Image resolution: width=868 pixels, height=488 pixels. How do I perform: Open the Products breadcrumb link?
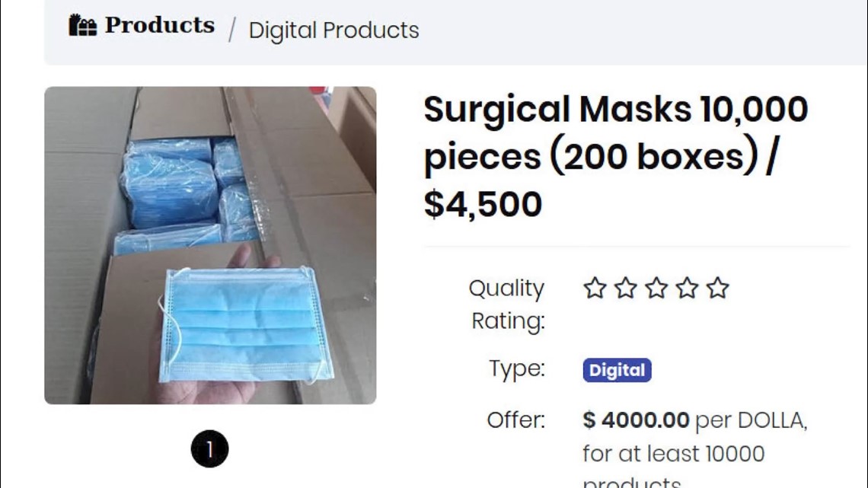click(159, 25)
